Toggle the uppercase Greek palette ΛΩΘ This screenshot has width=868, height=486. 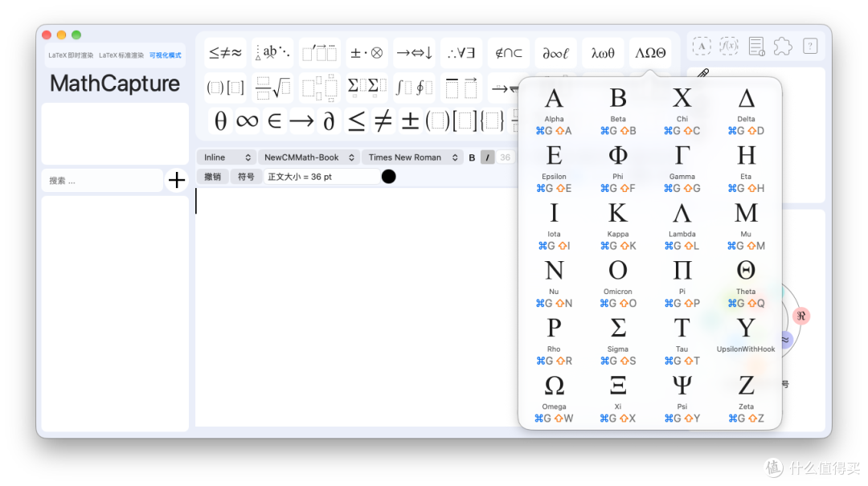650,52
